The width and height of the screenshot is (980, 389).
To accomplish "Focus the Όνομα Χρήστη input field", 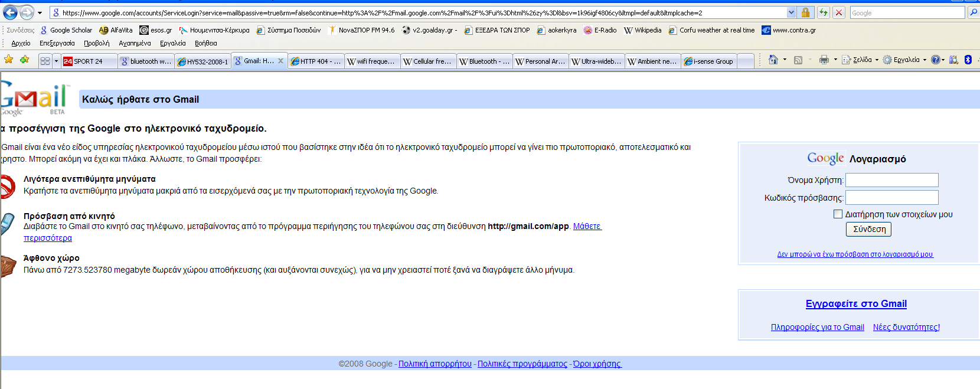I will click(892, 180).
